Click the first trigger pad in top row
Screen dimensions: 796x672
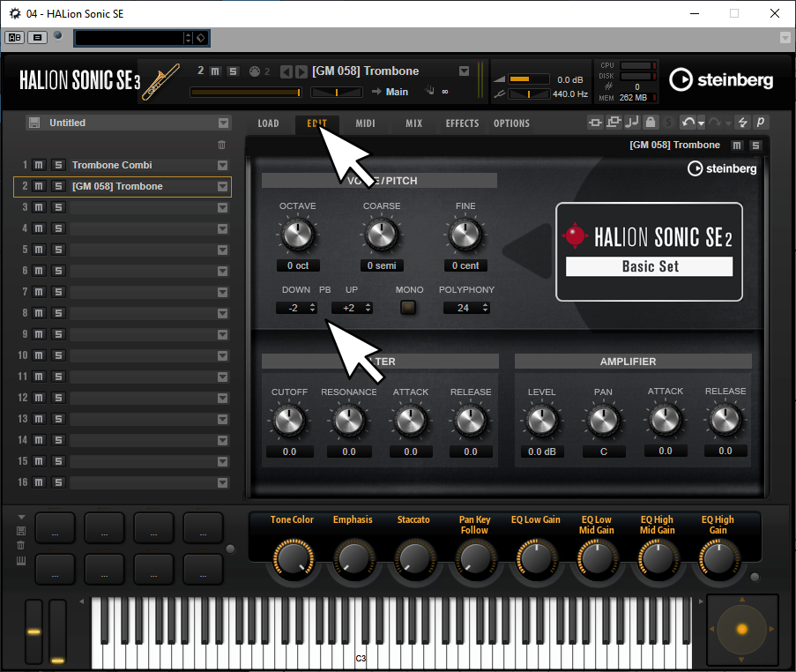click(x=55, y=528)
